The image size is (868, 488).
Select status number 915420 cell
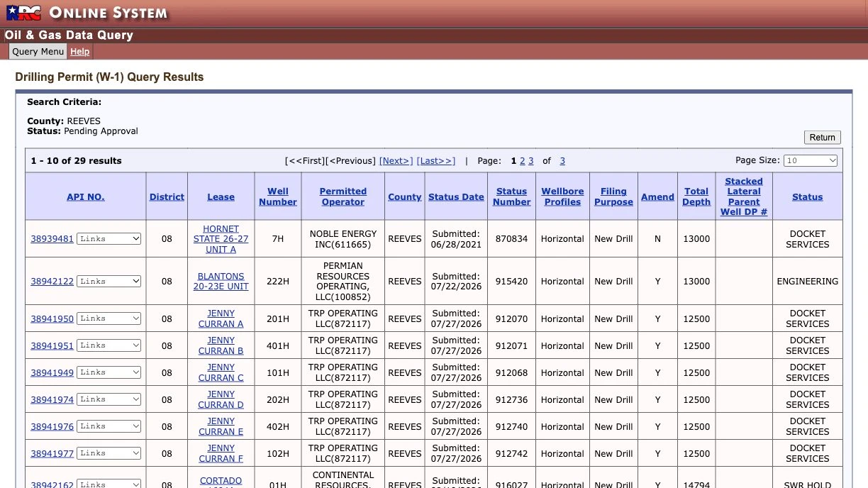pos(511,282)
